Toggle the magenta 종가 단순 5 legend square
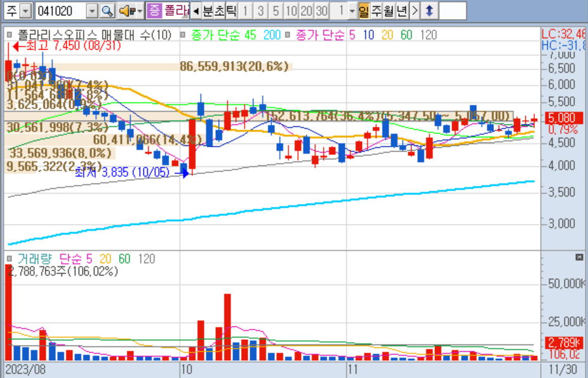Viewport: 588px width, 378px height. coord(287,35)
